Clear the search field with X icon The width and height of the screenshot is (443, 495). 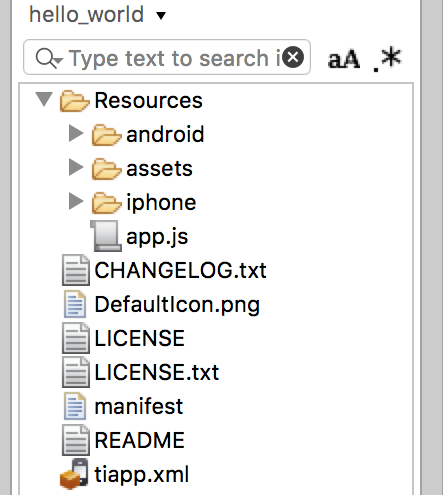pyautogui.click(x=293, y=58)
